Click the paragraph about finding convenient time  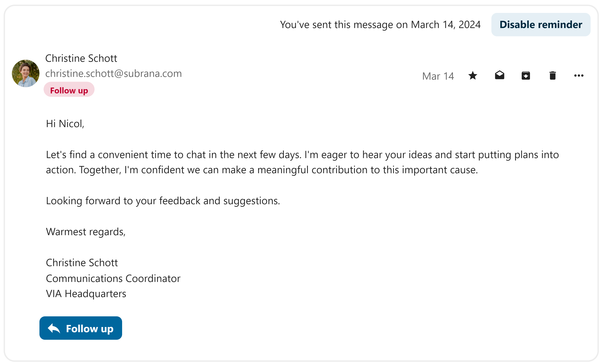click(302, 162)
